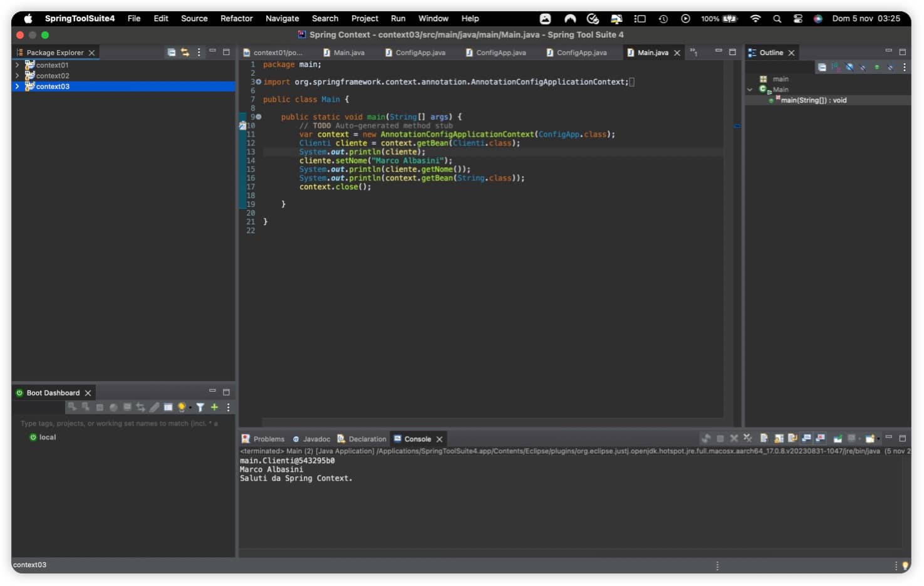Screen dimensions: 924x586
Task: Click Pin Console icon
Action: [x=838, y=439]
